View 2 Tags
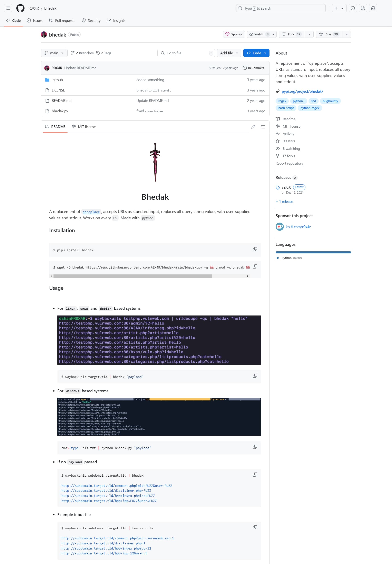Screen dimensions: 392x564 [104, 53]
